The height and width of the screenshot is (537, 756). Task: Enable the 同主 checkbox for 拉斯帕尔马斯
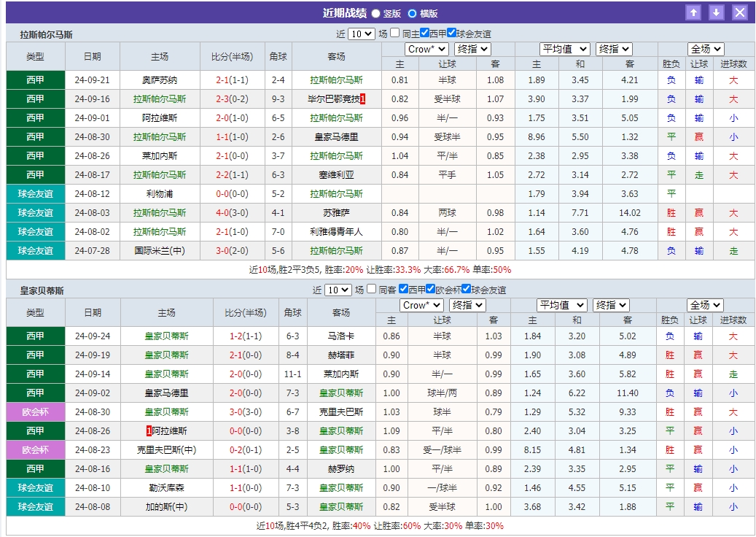394,31
